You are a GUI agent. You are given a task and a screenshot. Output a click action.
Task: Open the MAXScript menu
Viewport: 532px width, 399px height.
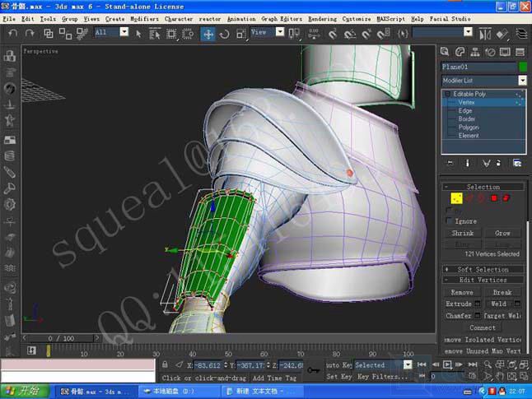pos(391,19)
